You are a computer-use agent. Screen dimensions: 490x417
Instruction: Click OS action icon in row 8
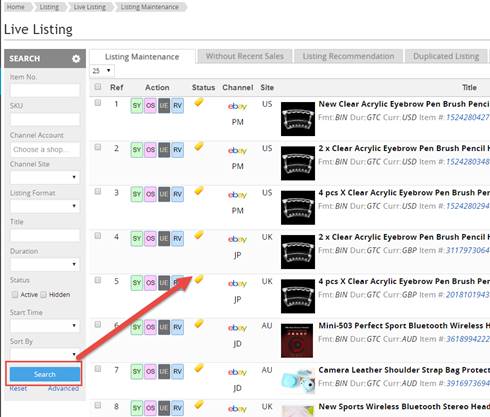(150, 408)
